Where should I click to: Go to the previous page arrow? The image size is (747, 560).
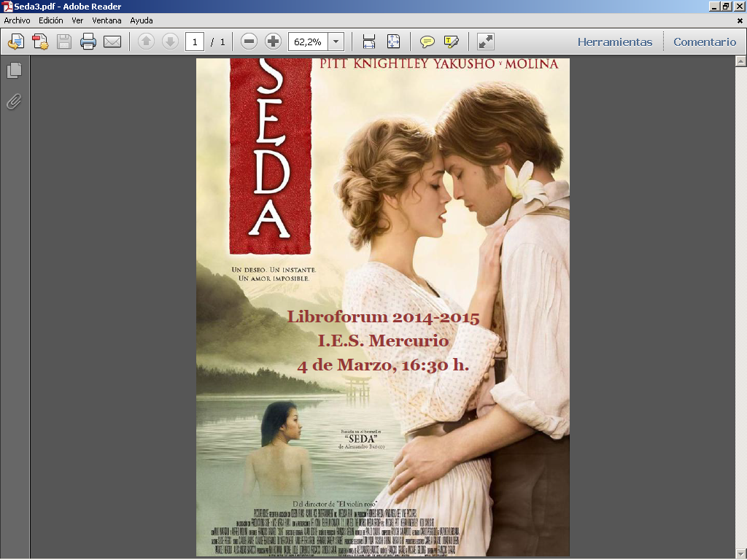[146, 42]
